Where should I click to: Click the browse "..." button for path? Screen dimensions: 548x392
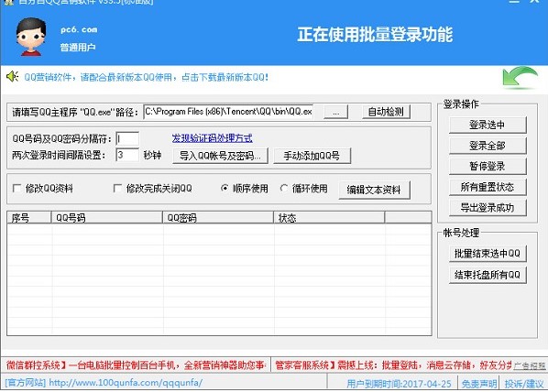[335, 112]
